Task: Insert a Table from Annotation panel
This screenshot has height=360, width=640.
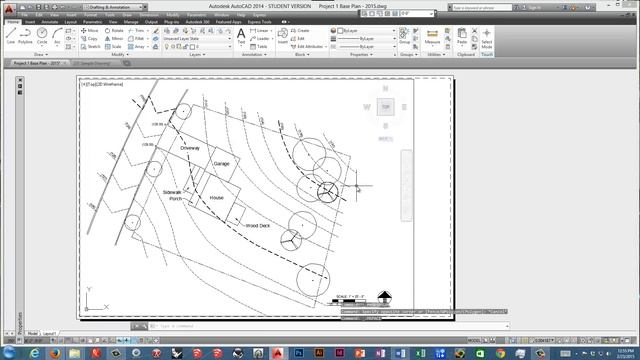Action: click(x=258, y=47)
